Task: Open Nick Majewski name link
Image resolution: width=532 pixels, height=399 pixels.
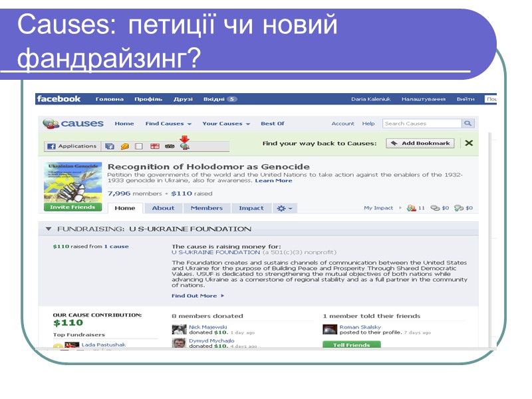Action: [x=208, y=327]
